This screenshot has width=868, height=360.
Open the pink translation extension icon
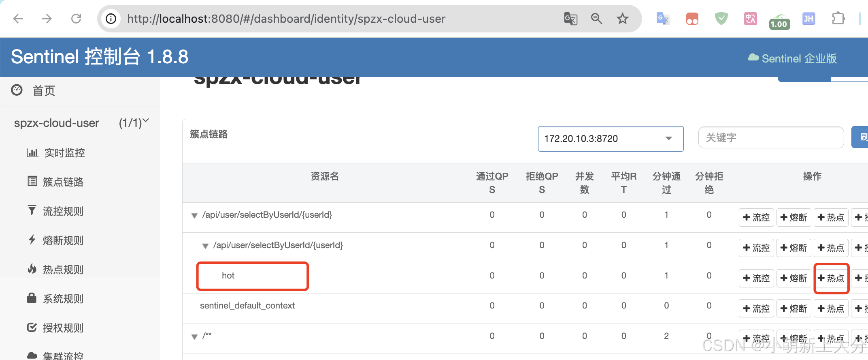coord(750,19)
